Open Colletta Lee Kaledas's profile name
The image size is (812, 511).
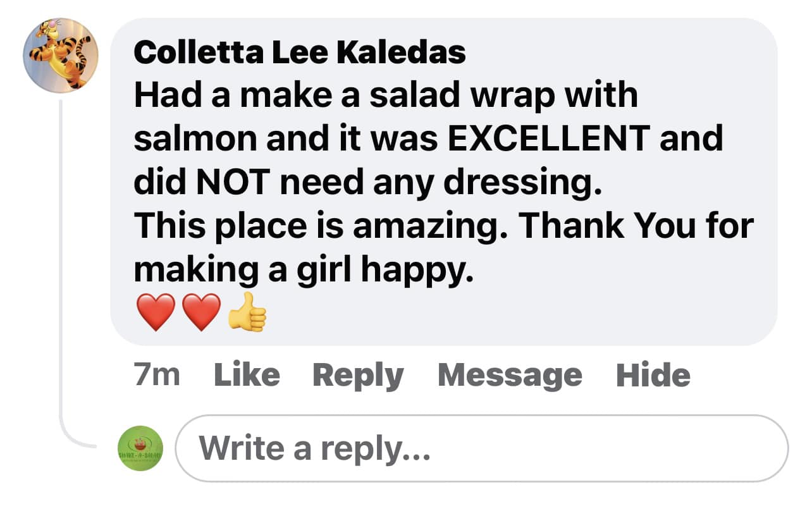pyautogui.click(x=299, y=53)
